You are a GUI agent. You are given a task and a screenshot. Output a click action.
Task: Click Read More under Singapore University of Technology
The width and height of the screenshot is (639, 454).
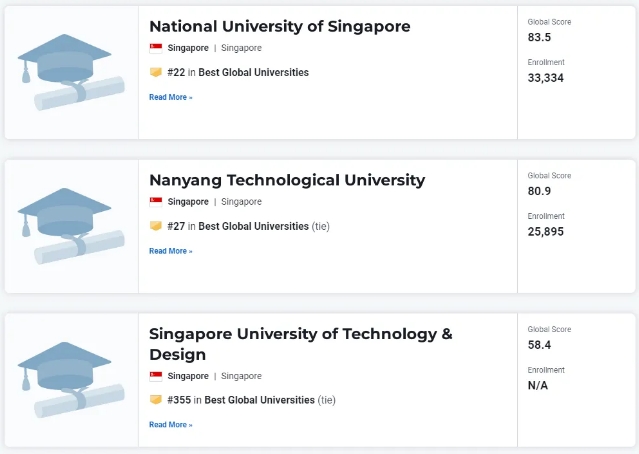(x=170, y=425)
